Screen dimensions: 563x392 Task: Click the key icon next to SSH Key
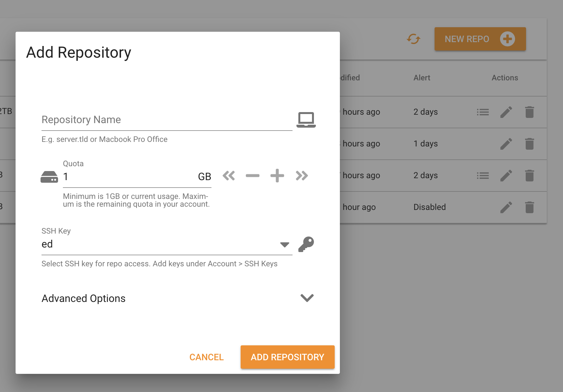[x=306, y=244]
